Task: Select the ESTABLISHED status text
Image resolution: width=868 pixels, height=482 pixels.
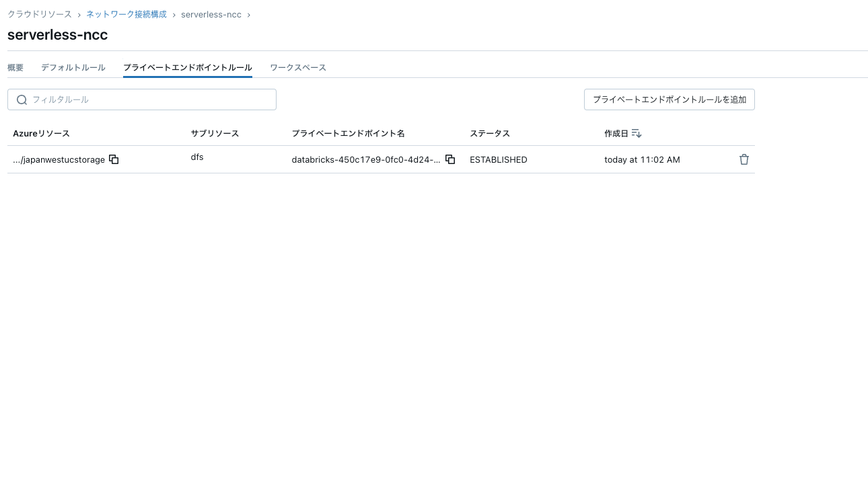Action: pyautogui.click(x=498, y=159)
